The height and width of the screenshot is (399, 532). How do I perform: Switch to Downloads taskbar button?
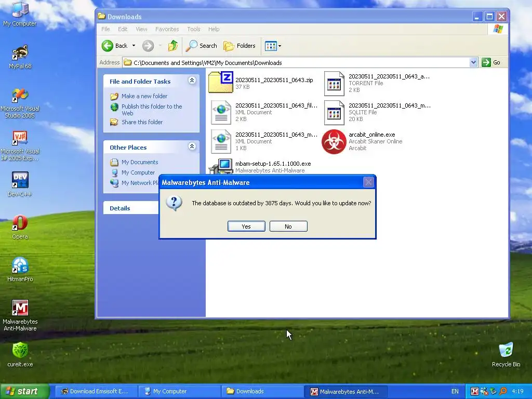click(262, 391)
